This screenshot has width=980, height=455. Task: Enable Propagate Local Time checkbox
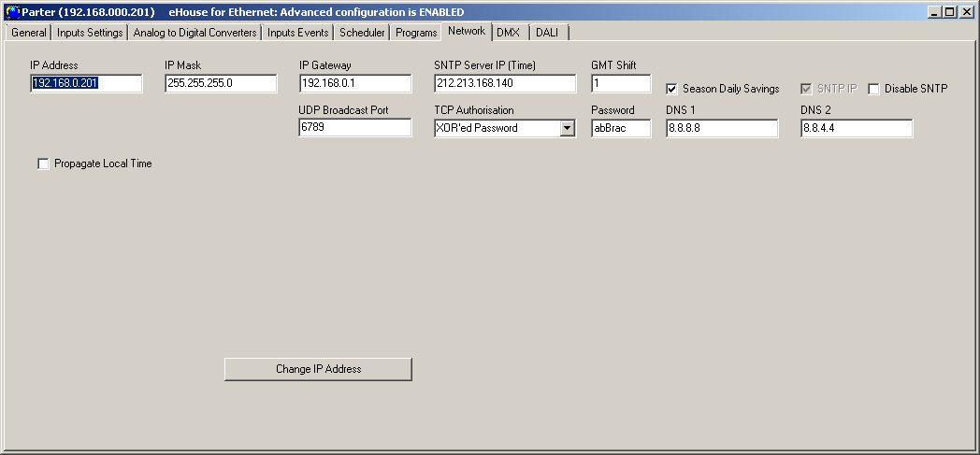pos(43,164)
